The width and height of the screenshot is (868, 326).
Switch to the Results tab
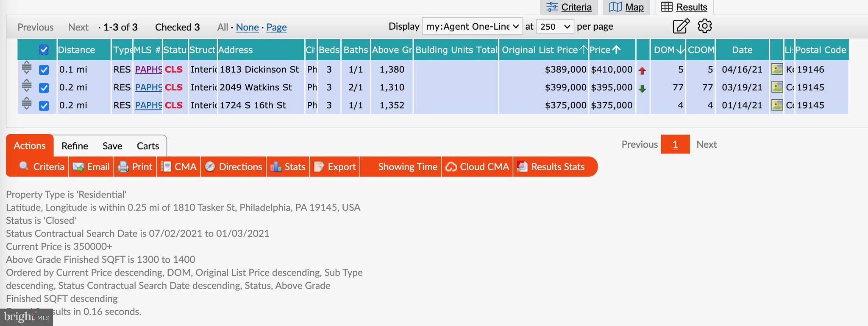point(684,7)
